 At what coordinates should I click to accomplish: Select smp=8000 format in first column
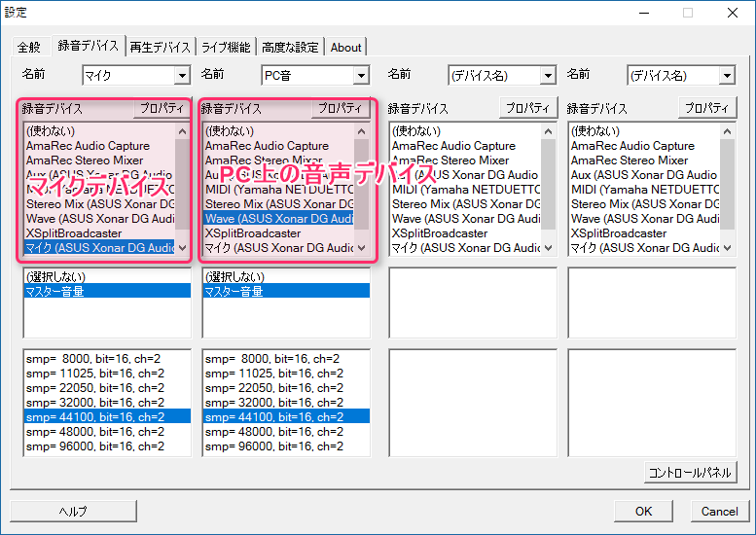coord(107,359)
